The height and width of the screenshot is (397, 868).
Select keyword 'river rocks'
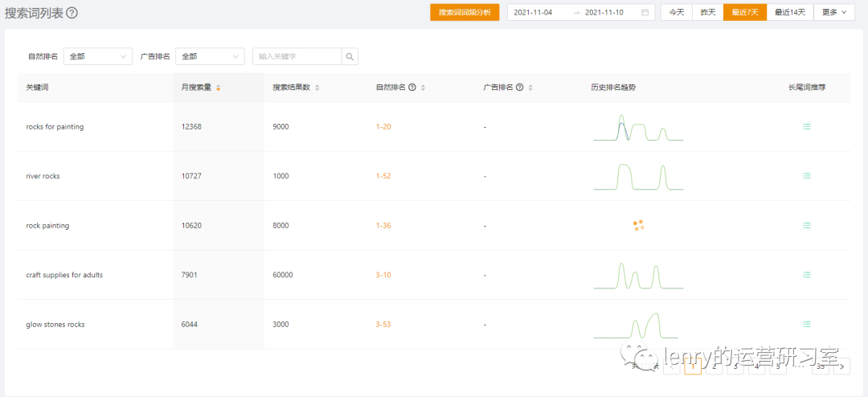pyautogui.click(x=43, y=176)
